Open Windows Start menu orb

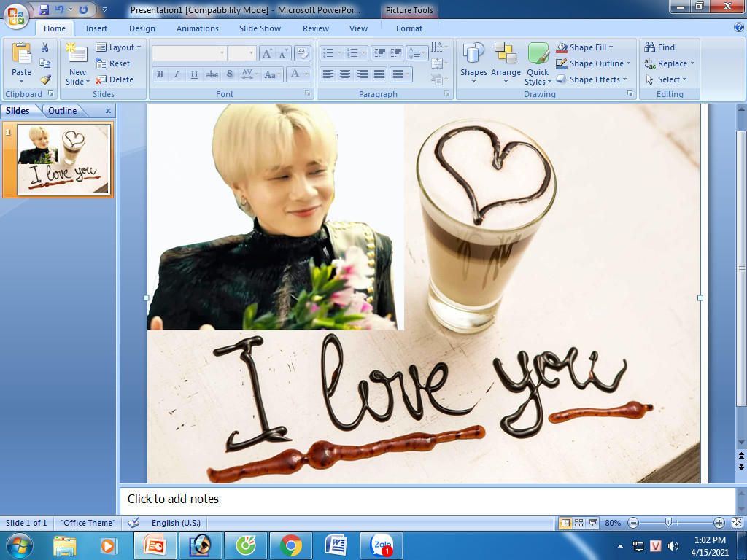[x=20, y=545]
